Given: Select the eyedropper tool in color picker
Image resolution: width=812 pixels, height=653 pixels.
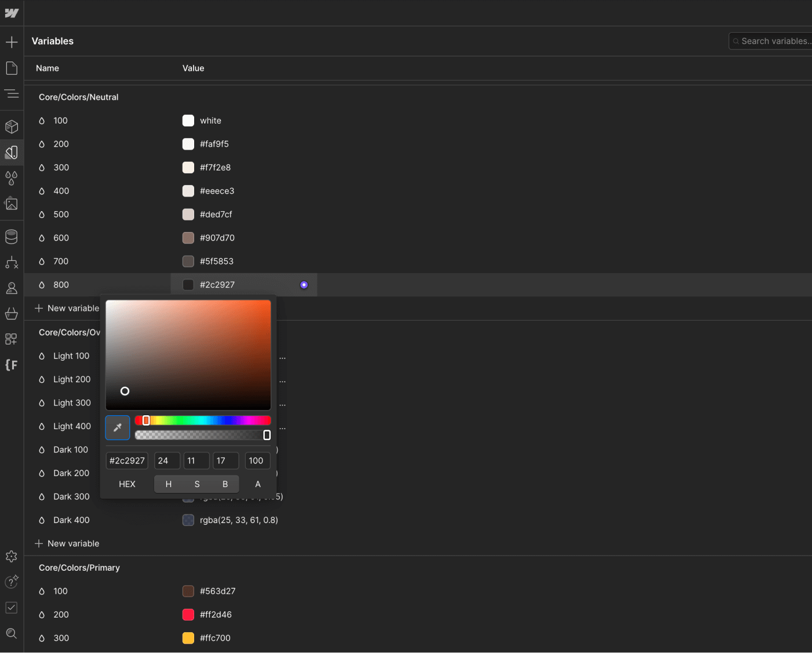Looking at the screenshot, I should pyautogui.click(x=117, y=427).
